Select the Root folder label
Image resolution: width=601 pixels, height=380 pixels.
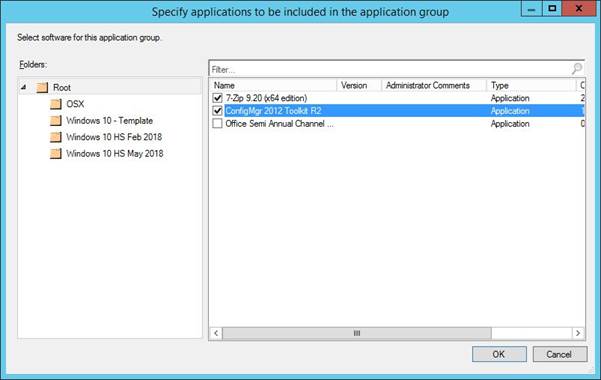pyautogui.click(x=62, y=87)
